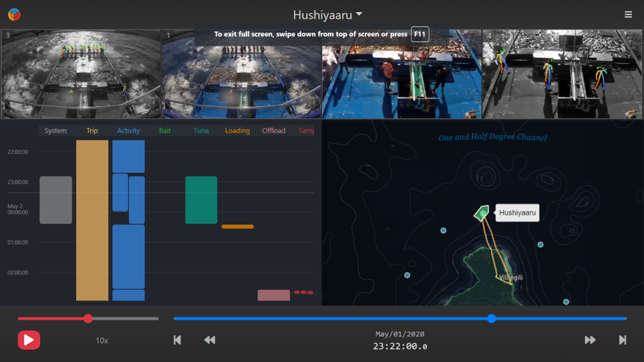The image size is (644, 362).
Task: Open the Hushiyaaru vessel dropdown
Action: point(327,14)
